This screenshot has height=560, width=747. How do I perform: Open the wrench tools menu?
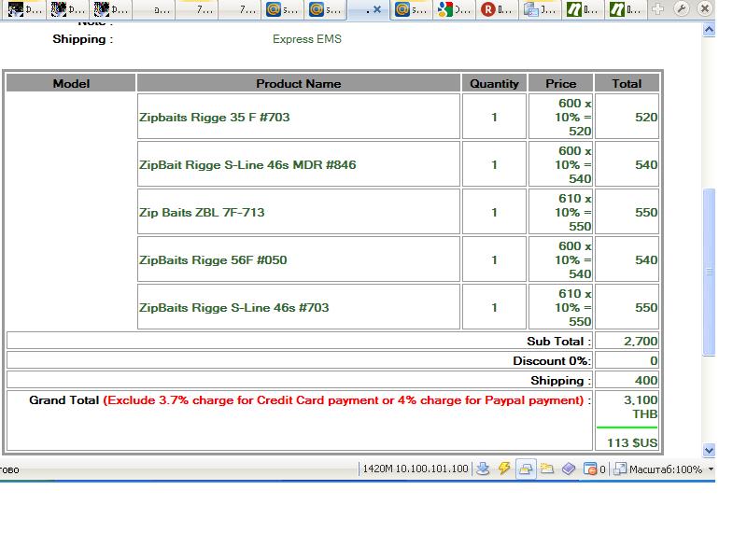[x=682, y=8]
